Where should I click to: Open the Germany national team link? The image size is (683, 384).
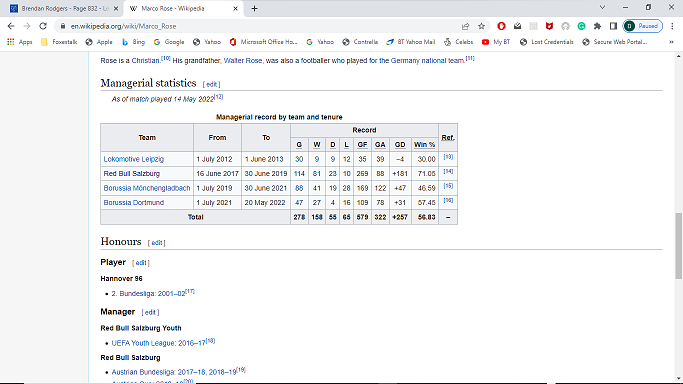[427, 61]
